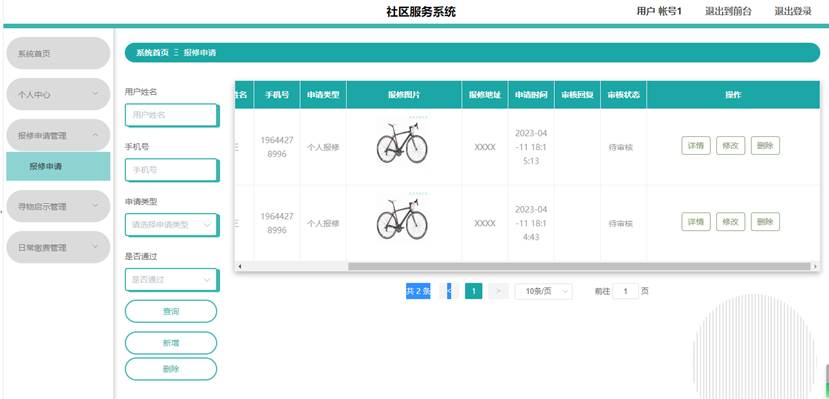Open the 10条/页 page size dropdown

(544, 291)
